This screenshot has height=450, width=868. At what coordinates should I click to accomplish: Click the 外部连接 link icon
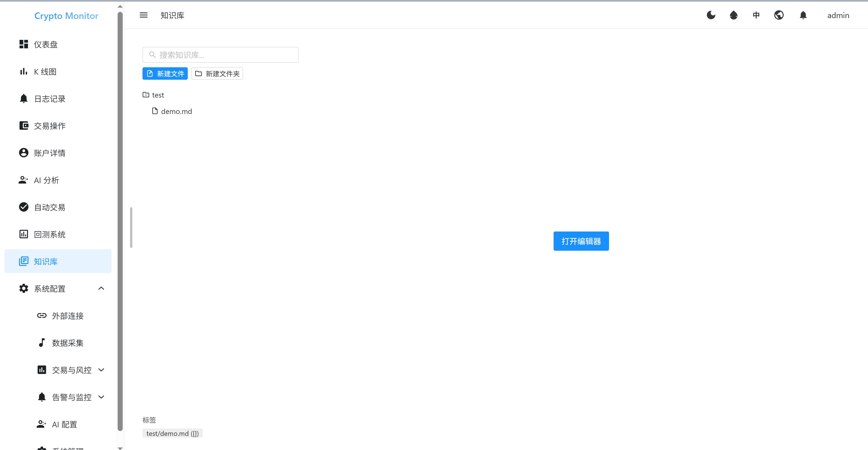point(42,316)
